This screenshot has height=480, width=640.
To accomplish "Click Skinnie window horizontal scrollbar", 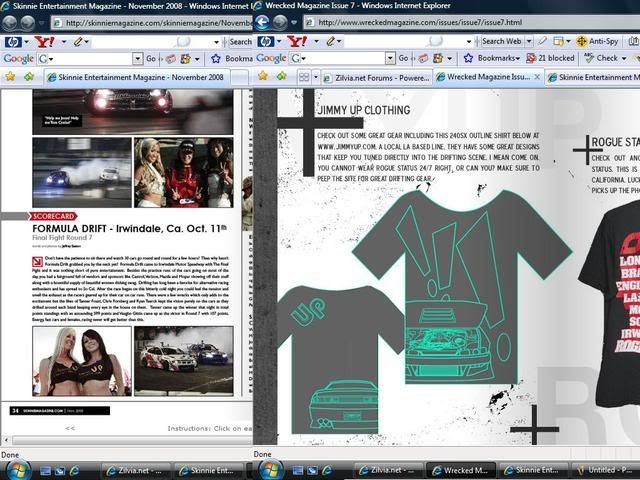I will tap(131, 440).
